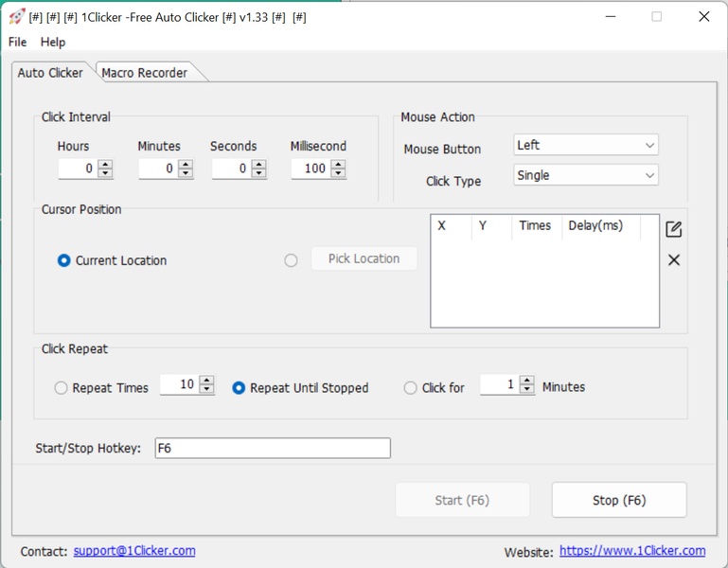The height and width of the screenshot is (568, 728).
Task: Decrease the Minutes spinner value
Action: tap(186, 173)
